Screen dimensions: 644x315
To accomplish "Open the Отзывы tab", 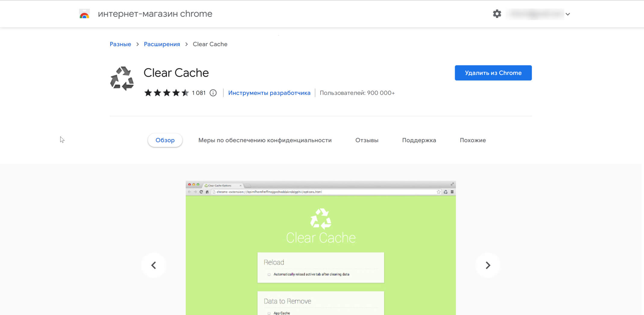I will pos(367,140).
